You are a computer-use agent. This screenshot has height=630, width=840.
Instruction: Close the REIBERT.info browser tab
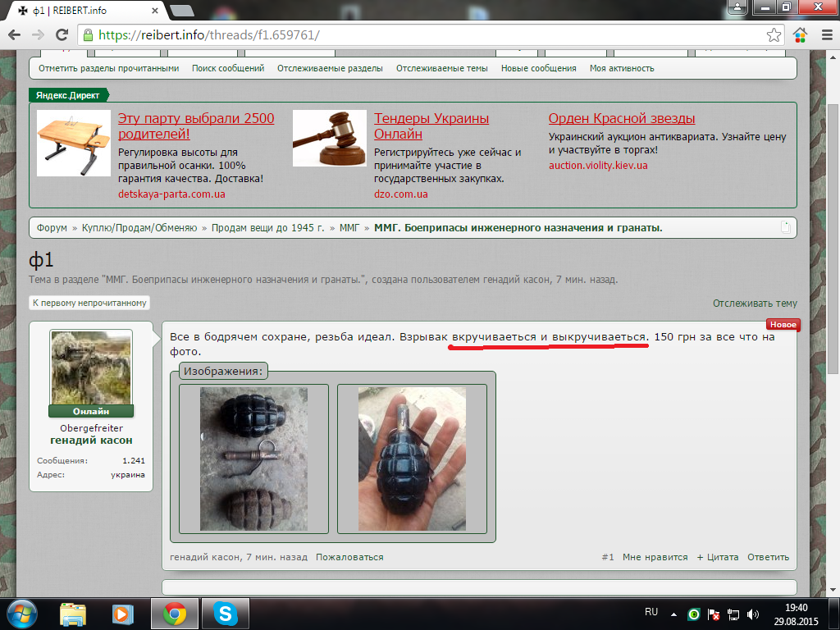tap(155, 10)
